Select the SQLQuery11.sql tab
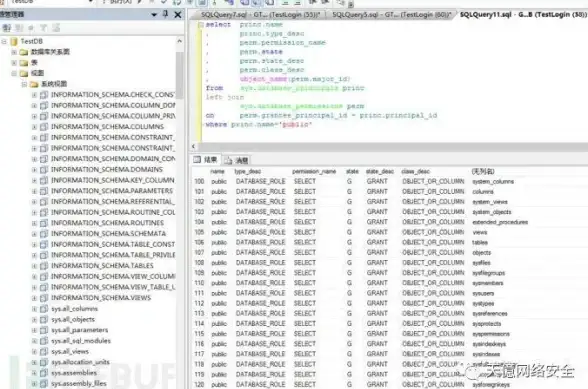The height and width of the screenshot is (389, 588). click(x=523, y=15)
